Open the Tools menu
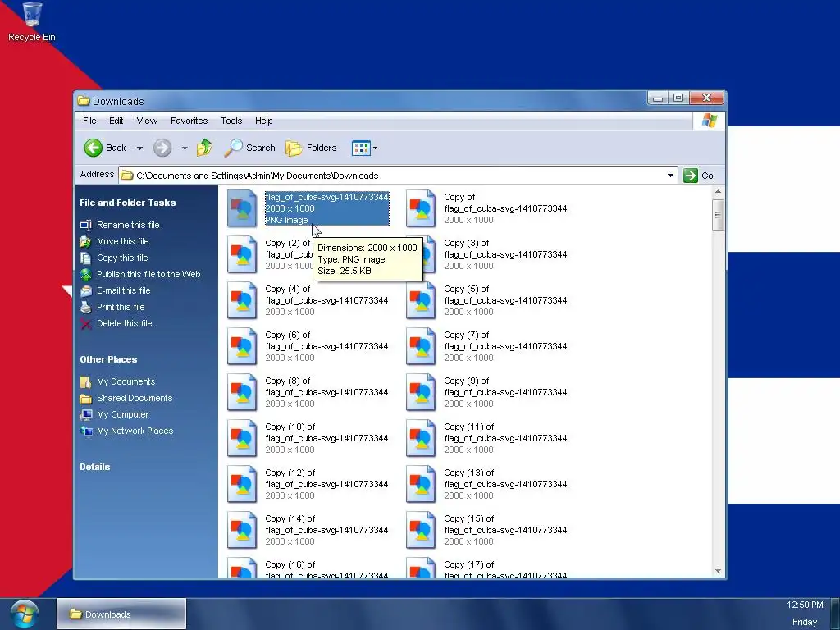This screenshot has height=630, width=840. 231,121
